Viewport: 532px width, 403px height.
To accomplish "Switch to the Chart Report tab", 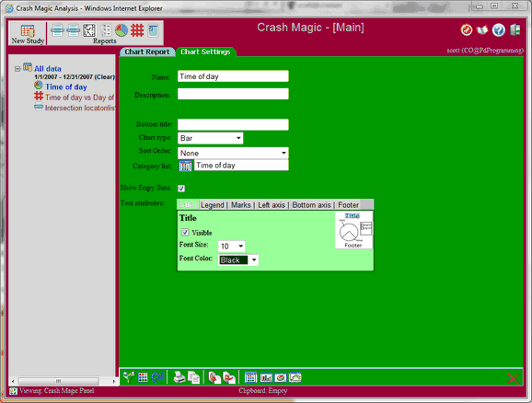I will (x=147, y=52).
